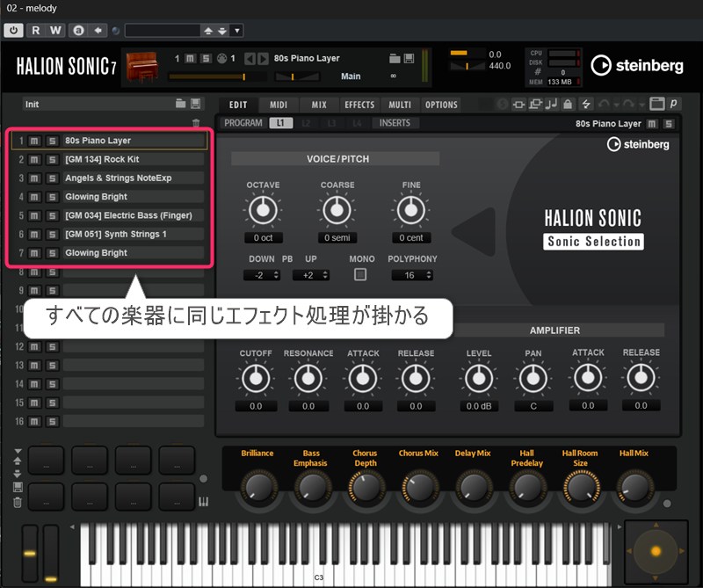Open the MULTI tab
703x588 pixels.
400,105
